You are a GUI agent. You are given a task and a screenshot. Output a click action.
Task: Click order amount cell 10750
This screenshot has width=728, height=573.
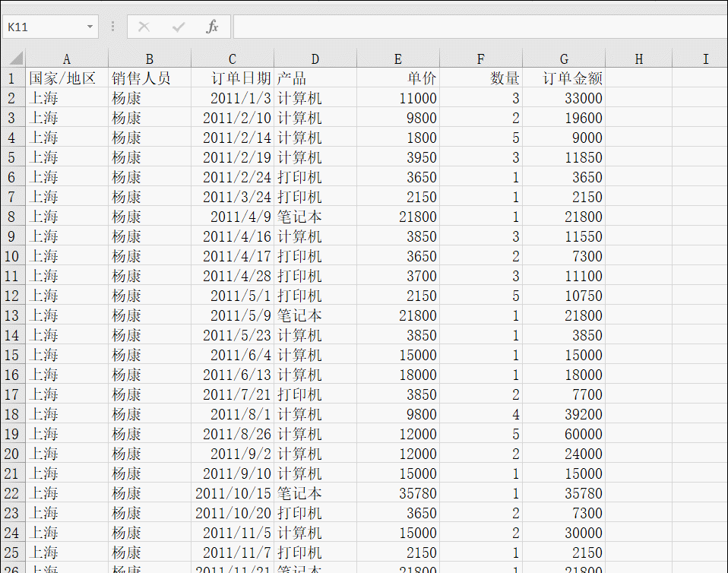coord(564,296)
